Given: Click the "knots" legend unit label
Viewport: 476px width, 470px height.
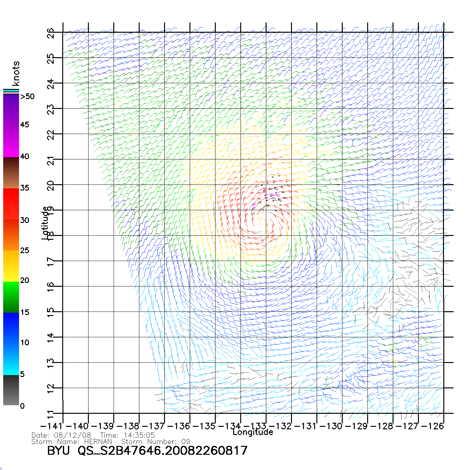Looking at the screenshot, I should [x=16, y=73].
